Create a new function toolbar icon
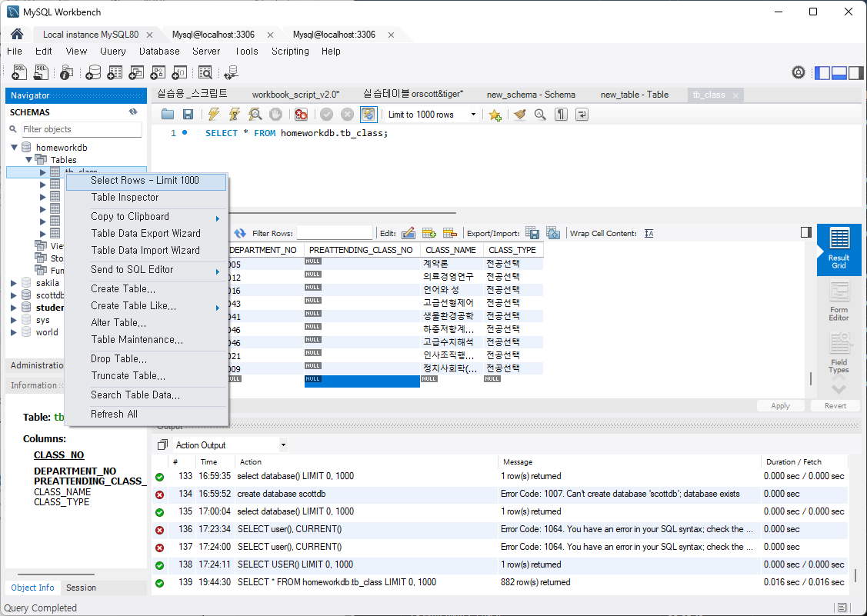 [179, 72]
